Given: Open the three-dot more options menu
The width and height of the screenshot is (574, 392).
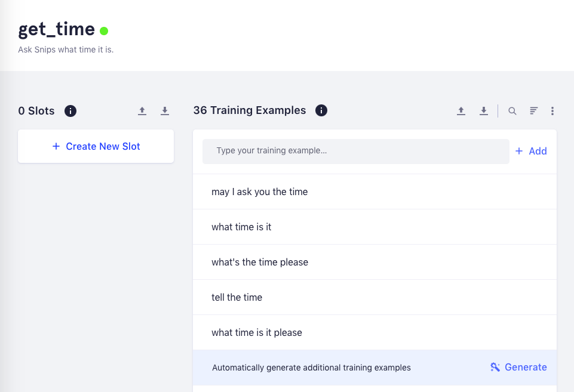Looking at the screenshot, I should point(552,111).
